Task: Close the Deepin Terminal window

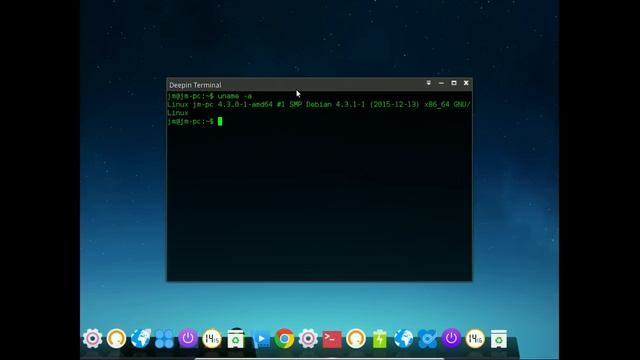Action: [x=466, y=83]
